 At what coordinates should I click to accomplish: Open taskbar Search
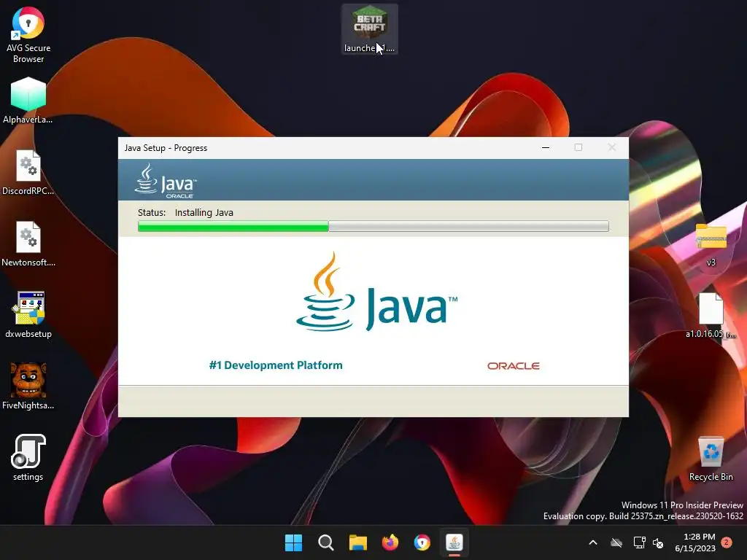[x=326, y=542]
